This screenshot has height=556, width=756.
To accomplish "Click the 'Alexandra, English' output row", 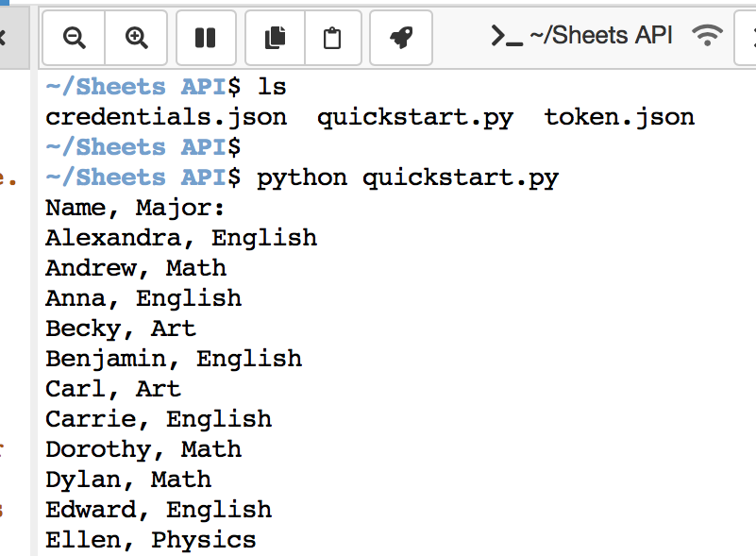I will [181, 238].
